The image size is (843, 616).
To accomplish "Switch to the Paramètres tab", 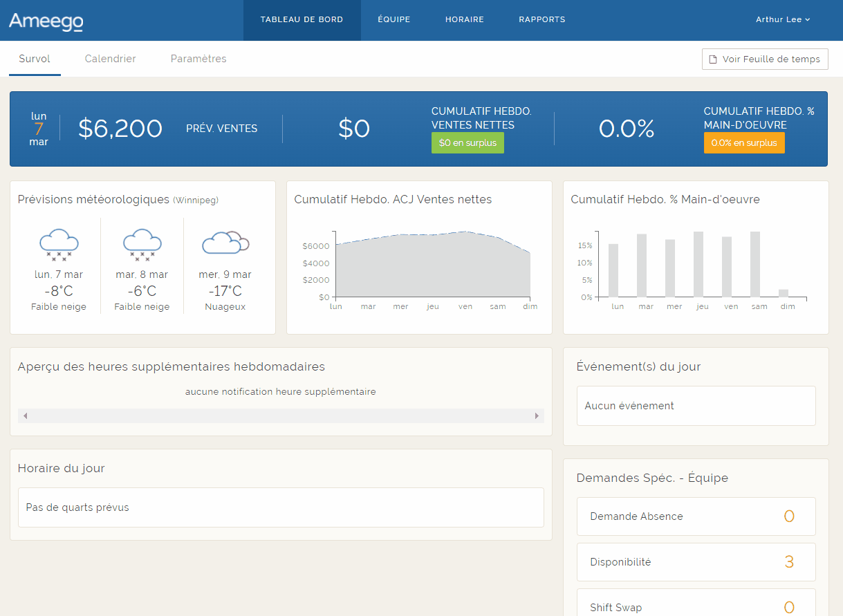I will [198, 59].
